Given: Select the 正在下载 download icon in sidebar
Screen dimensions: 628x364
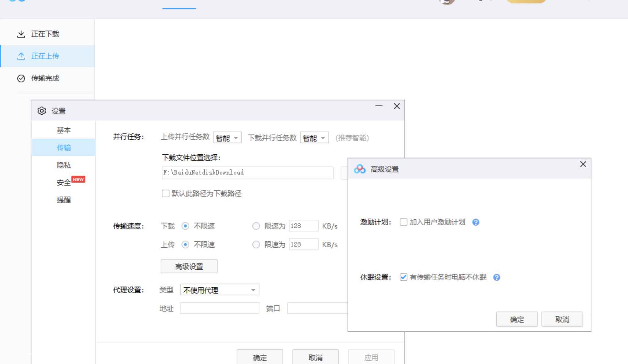Looking at the screenshot, I should 21,34.
